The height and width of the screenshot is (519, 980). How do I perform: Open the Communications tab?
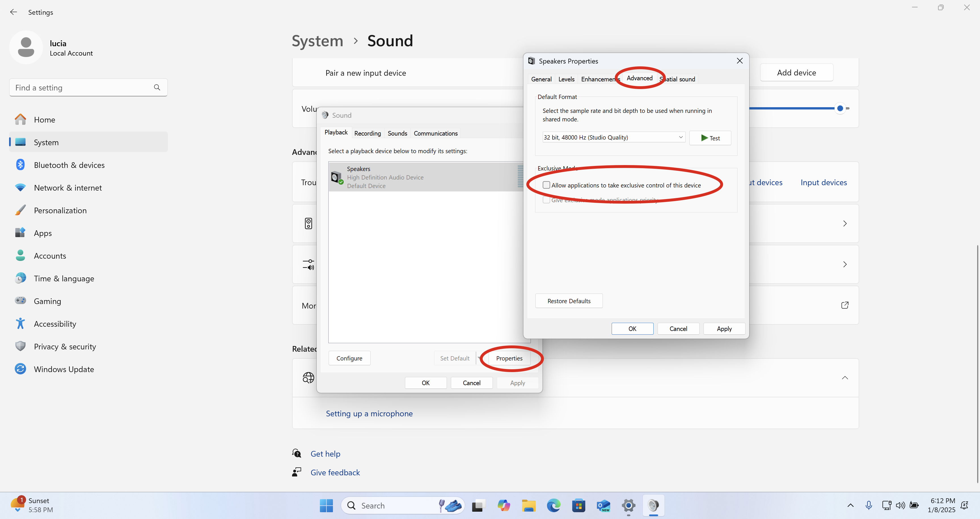point(435,133)
